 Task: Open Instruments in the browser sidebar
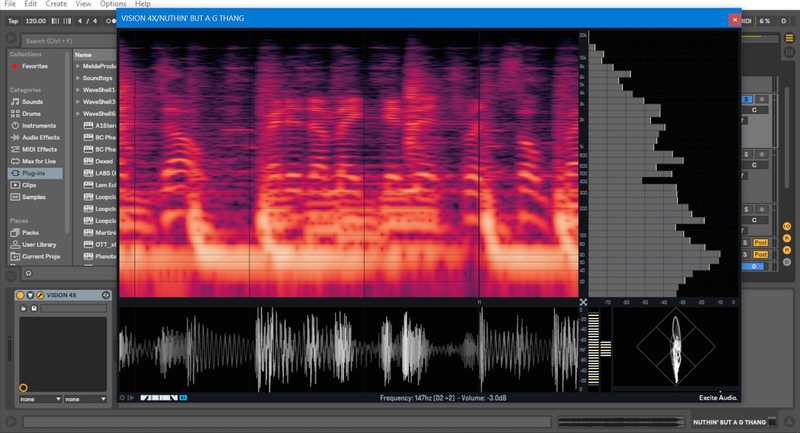tap(16, 126)
